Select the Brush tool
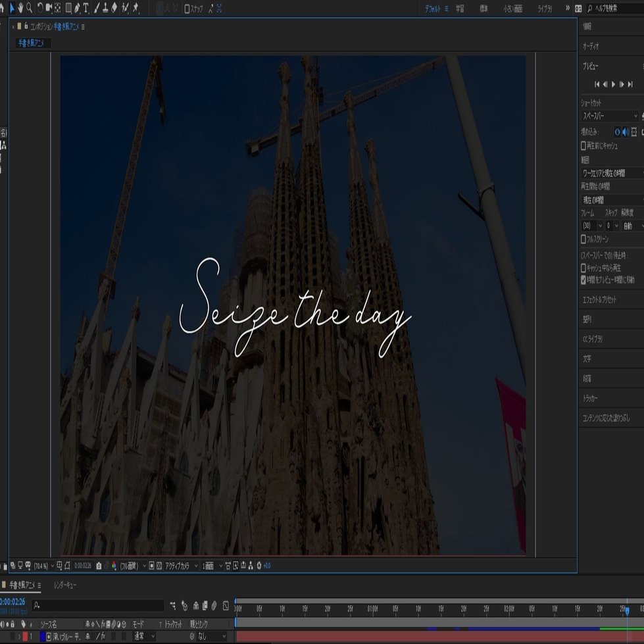This screenshot has height=644, width=644. point(97,8)
